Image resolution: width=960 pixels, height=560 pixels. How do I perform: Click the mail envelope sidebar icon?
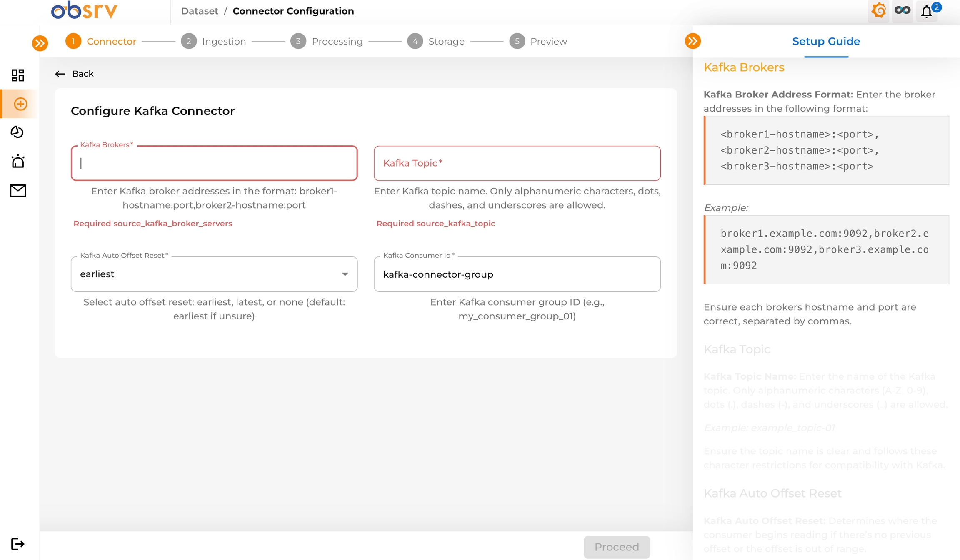point(18,191)
